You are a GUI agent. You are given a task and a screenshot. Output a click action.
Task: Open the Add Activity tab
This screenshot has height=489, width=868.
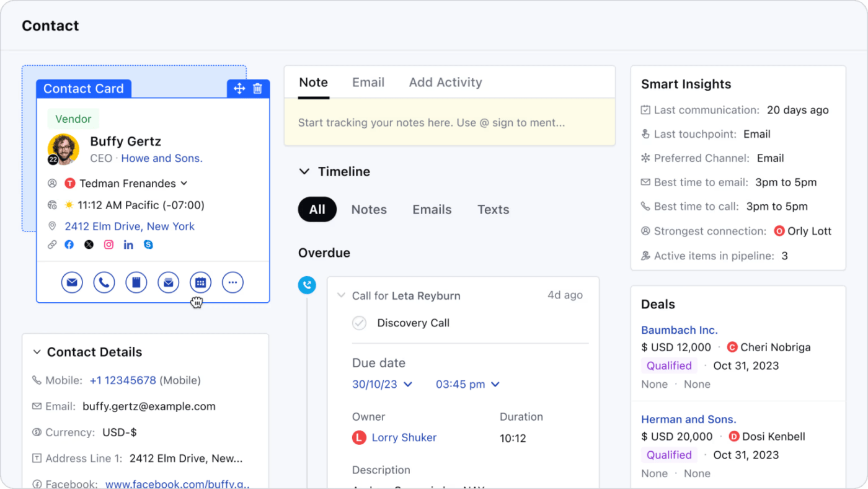445,83
